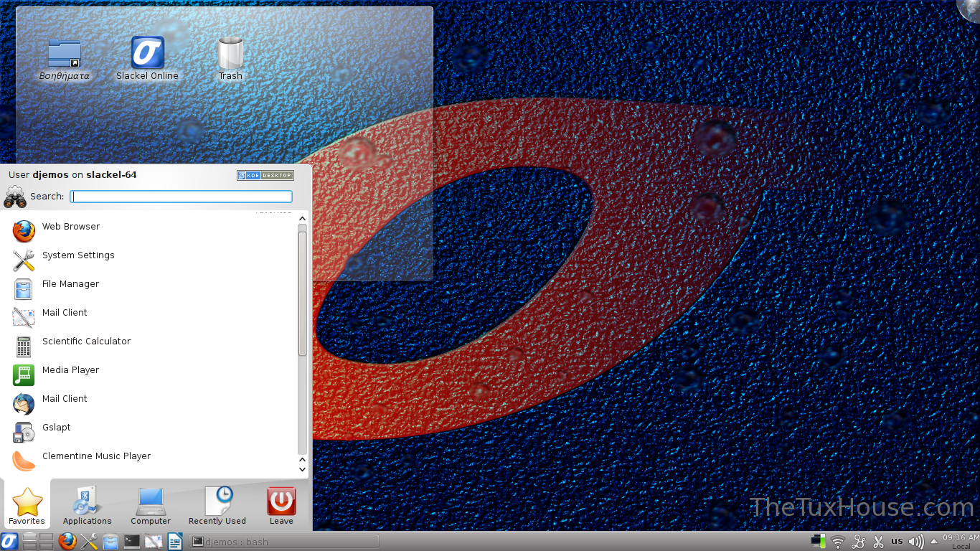Launch the terminal from the panel launcher
This screenshot has width=980, height=551.
[x=132, y=541]
